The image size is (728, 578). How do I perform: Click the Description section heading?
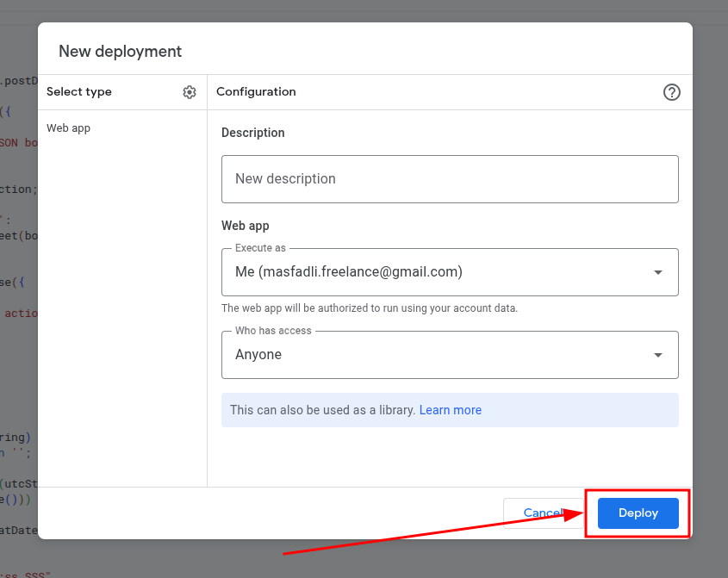[x=252, y=133]
